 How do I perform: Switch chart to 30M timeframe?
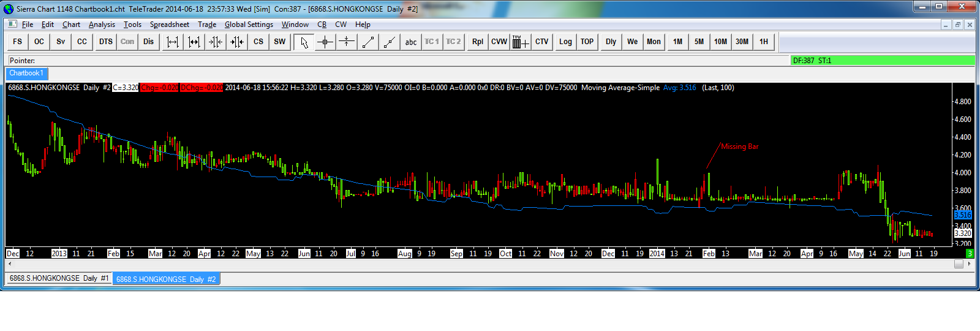point(742,42)
